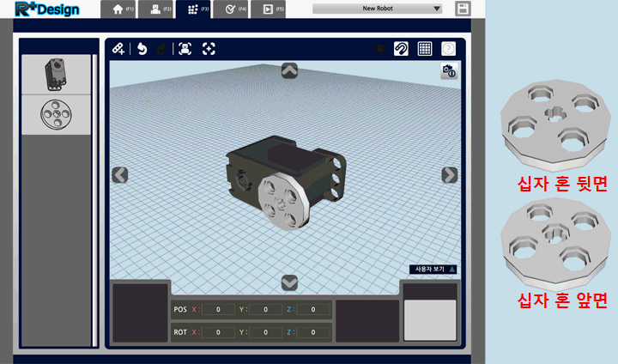Switch to the Home tab (F1)
This screenshot has height=364, width=618.
point(117,9)
